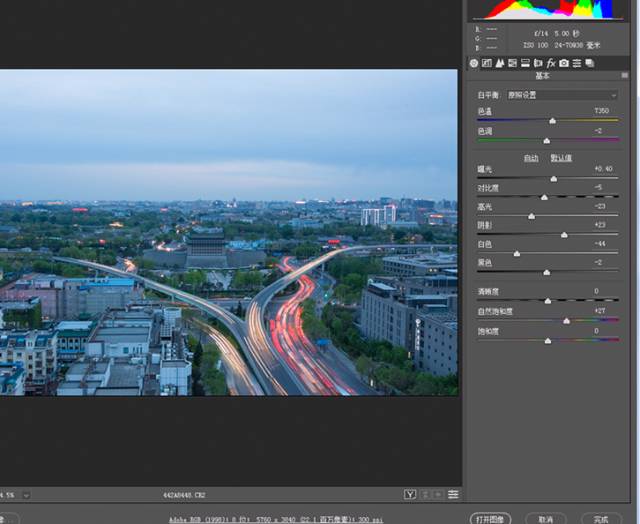Open the Presets panel icon

tap(577, 63)
